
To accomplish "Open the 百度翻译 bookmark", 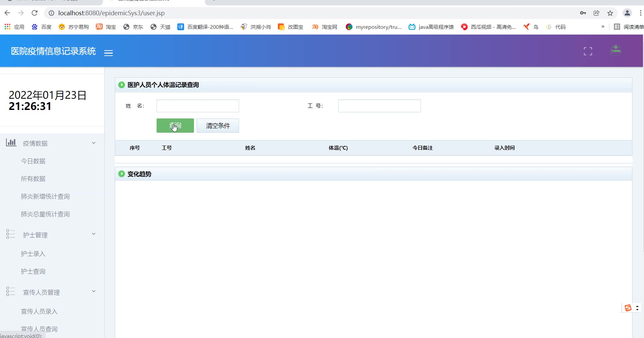I will pyautogui.click(x=205, y=27).
